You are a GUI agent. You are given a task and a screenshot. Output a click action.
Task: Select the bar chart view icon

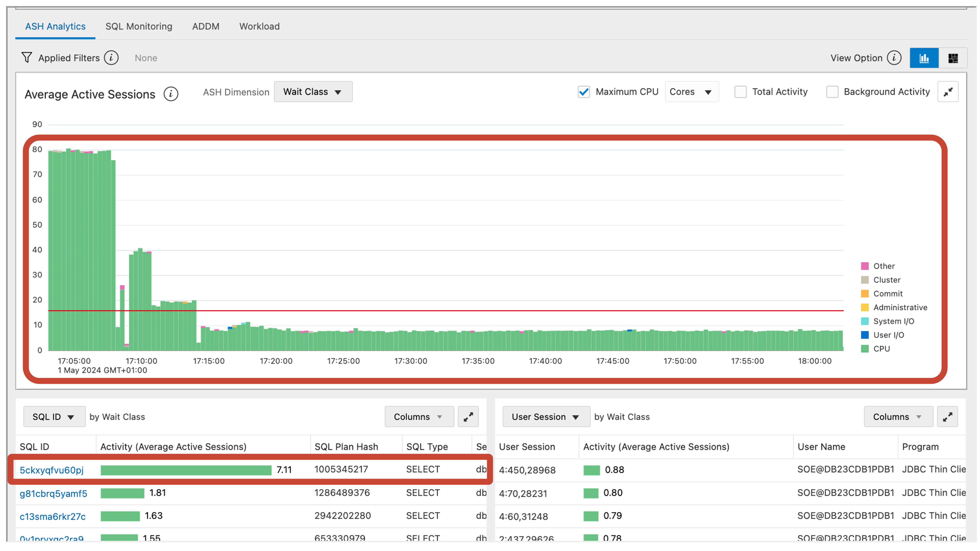924,57
